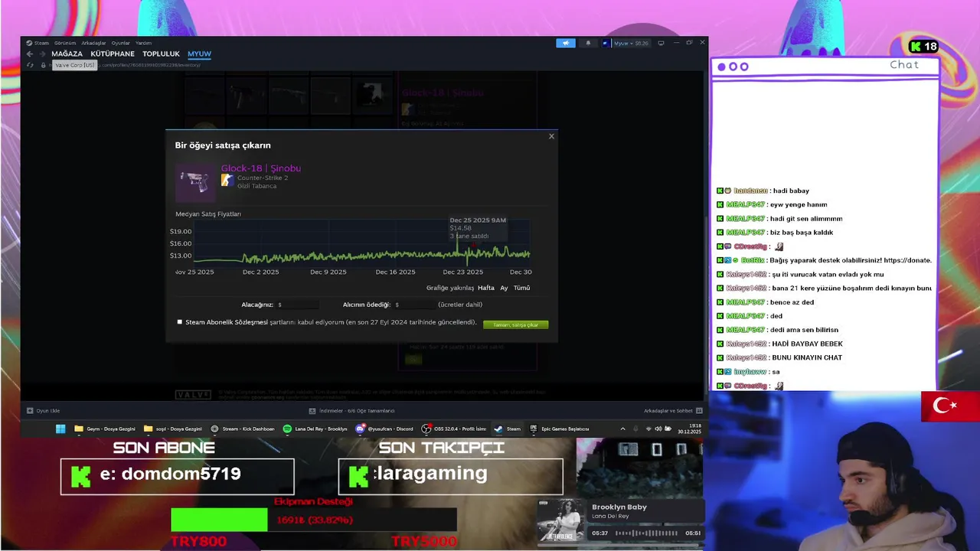This screenshot has height=551, width=980.
Task: Switch to Discord taskbar item
Action: tap(385, 429)
